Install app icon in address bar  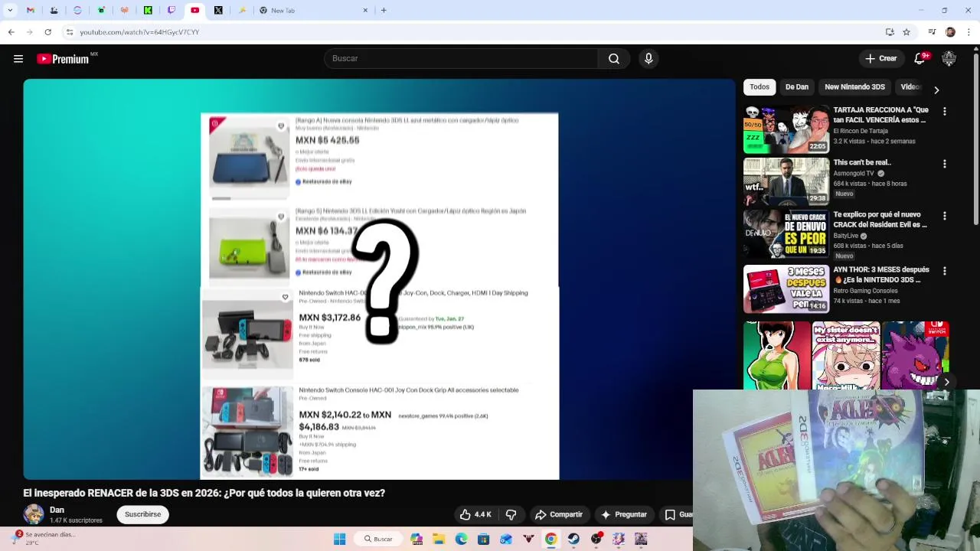point(890,32)
